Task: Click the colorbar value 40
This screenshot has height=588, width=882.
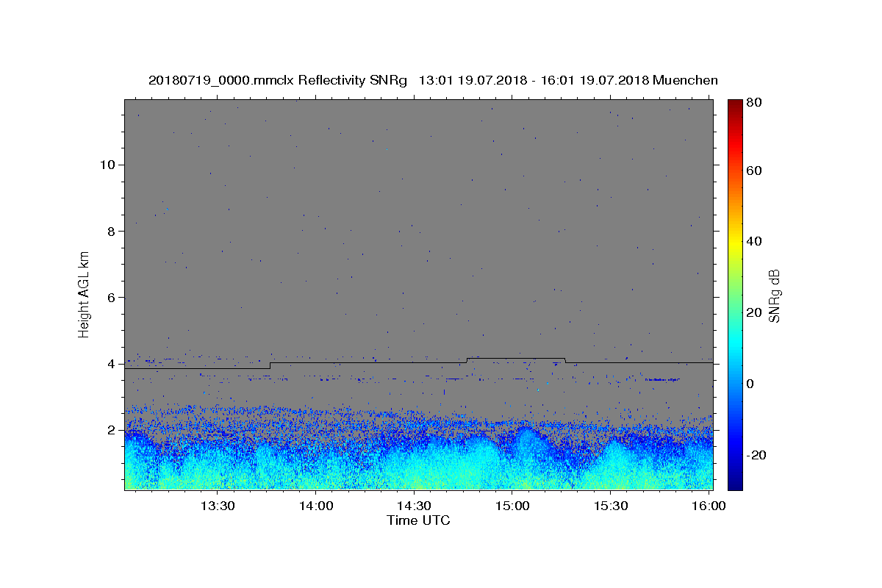Action: (x=756, y=241)
